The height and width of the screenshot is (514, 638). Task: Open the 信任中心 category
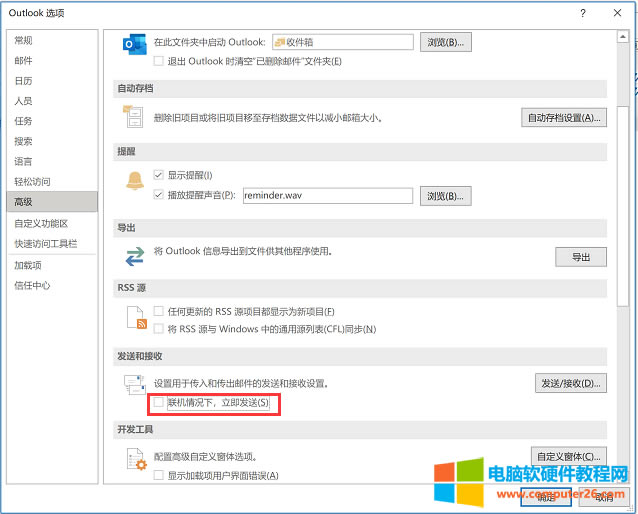coord(52,285)
